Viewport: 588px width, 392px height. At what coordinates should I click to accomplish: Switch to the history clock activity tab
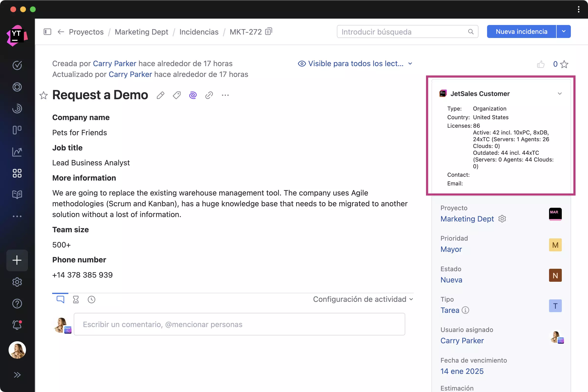[91, 299]
